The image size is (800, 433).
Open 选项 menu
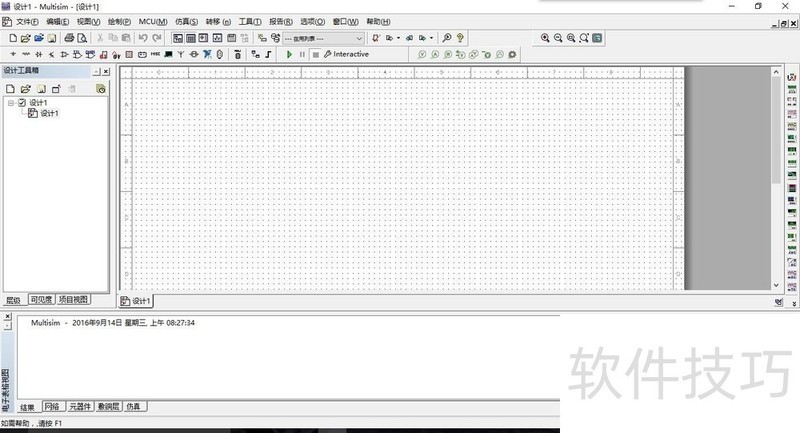(x=312, y=22)
